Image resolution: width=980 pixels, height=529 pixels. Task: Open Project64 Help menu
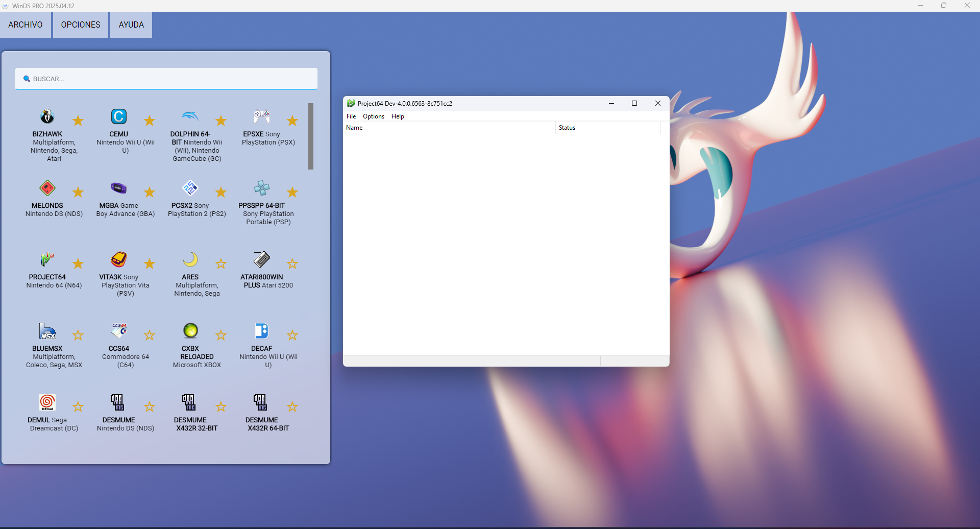point(398,116)
